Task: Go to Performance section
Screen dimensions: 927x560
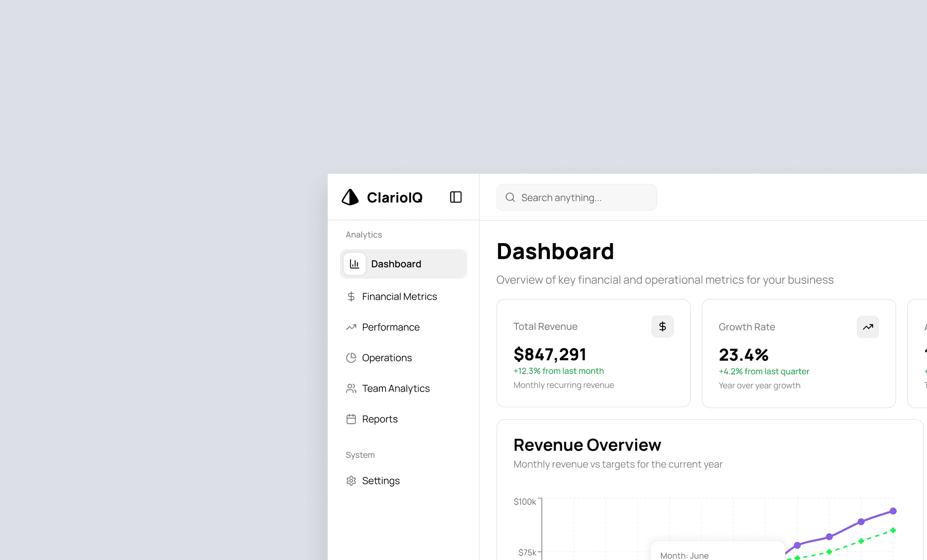Action: pyautogui.click(x=391, y=327)
